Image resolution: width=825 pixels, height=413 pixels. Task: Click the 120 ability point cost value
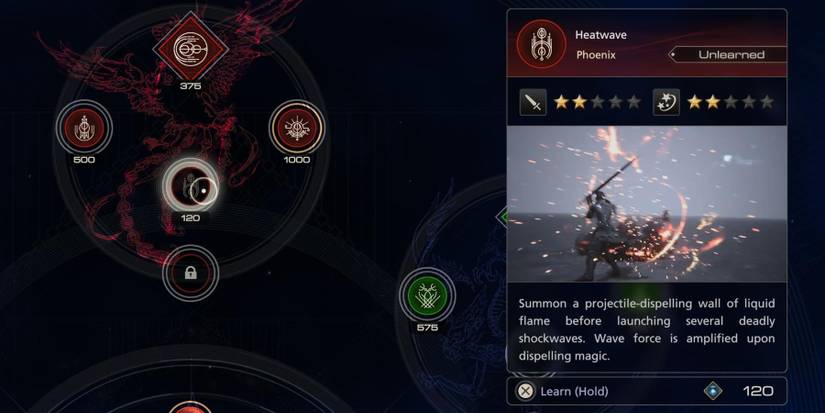[758, 391]
